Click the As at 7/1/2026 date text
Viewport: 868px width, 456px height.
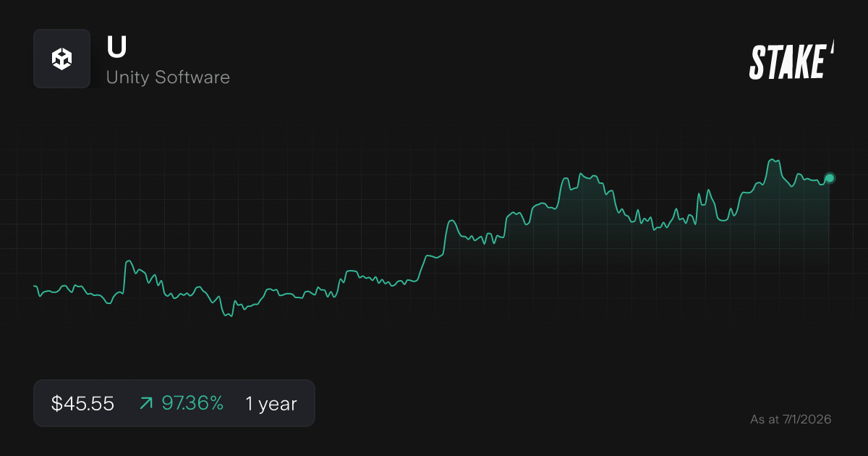click(x=791, y=419)
